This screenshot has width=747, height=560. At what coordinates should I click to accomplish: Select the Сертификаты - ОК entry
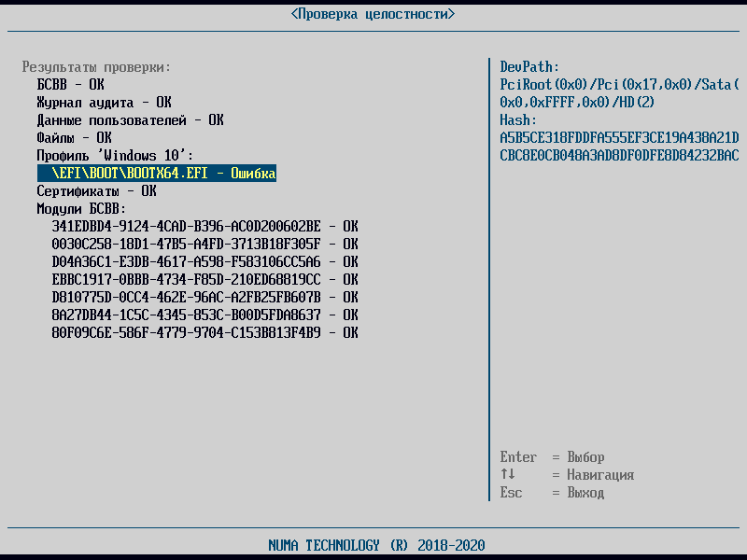coord(96,191)
